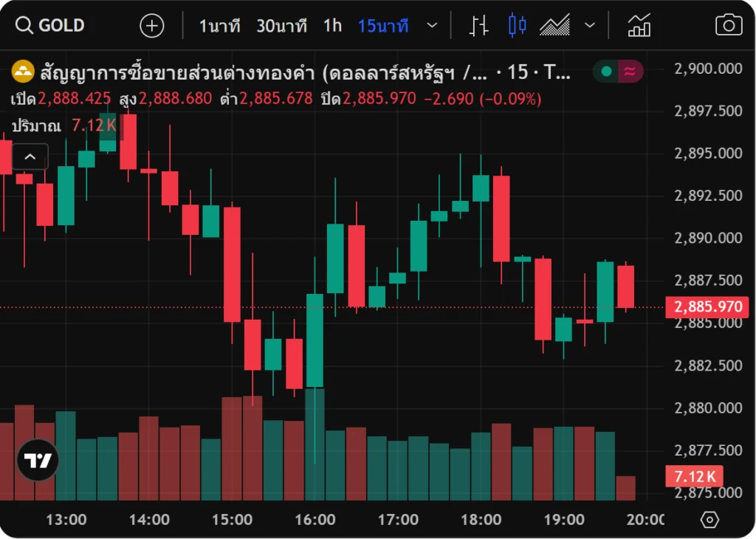Take a snapshot with the camera icon
Viewport: 756px width, 539px height.
729,26
